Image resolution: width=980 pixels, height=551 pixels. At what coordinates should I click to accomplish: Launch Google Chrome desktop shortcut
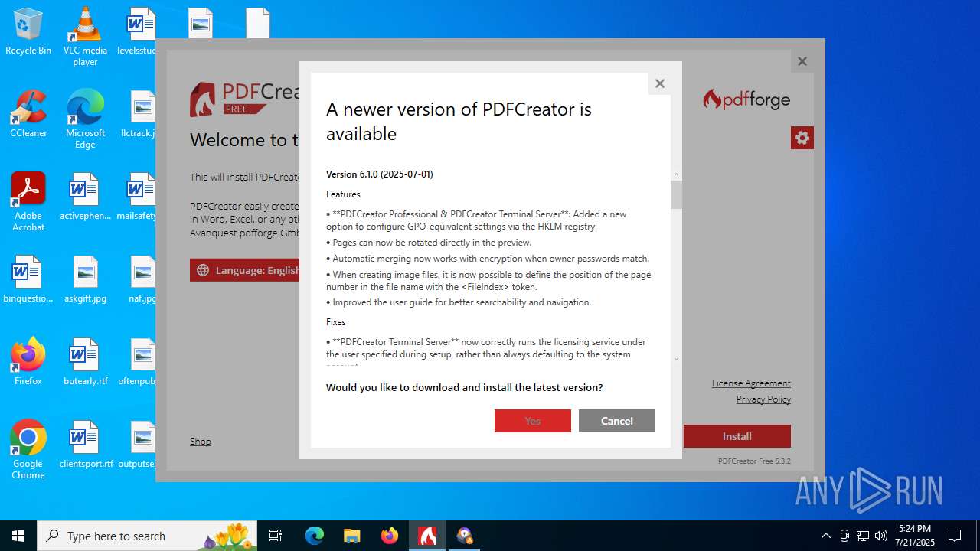tap(28, 450)
